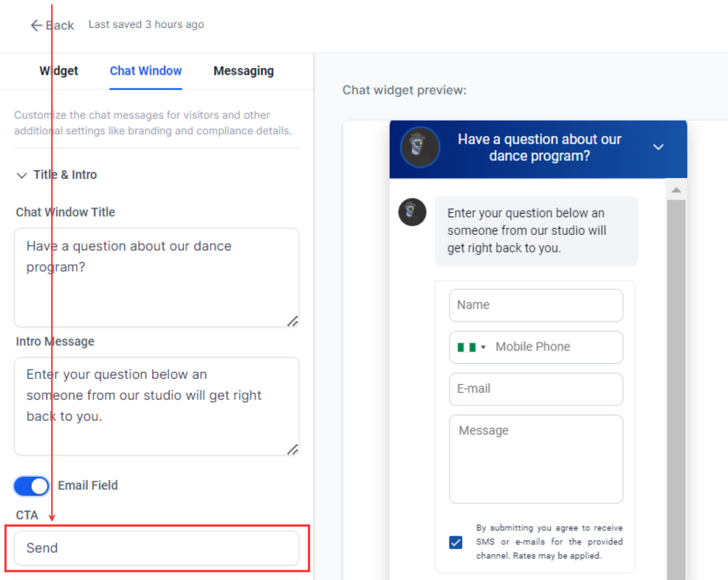Click the avatar in the chat header

420,147
